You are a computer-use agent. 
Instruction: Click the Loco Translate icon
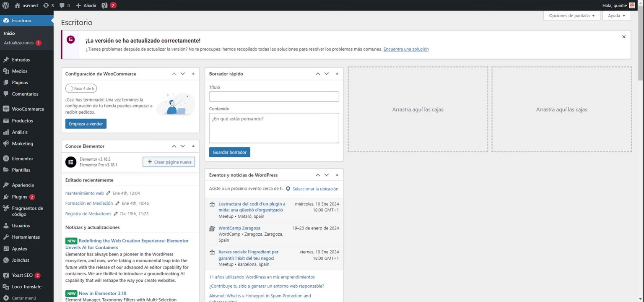(x=6, y=287)
